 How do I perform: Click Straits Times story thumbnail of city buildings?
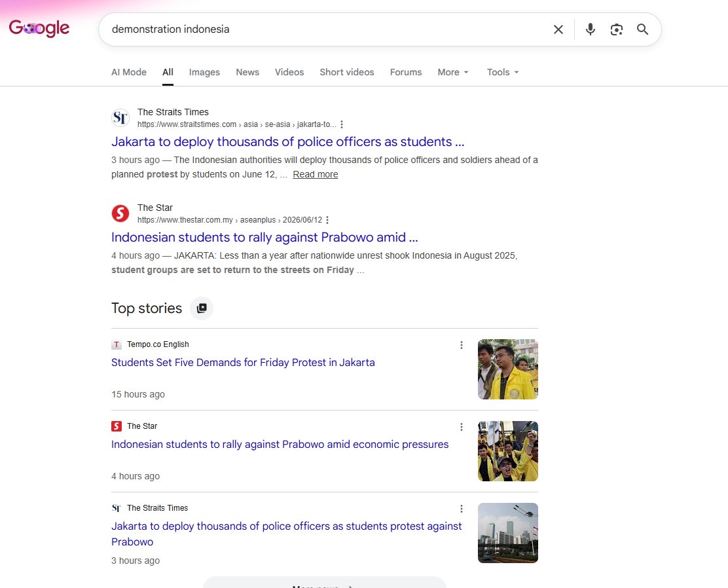click(x=508, y=533)
